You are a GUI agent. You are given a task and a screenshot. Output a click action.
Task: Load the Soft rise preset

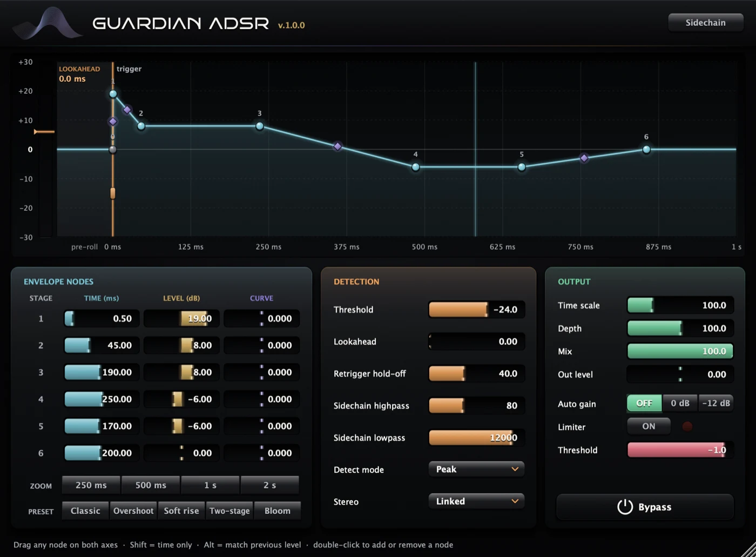tap(181, 511)
